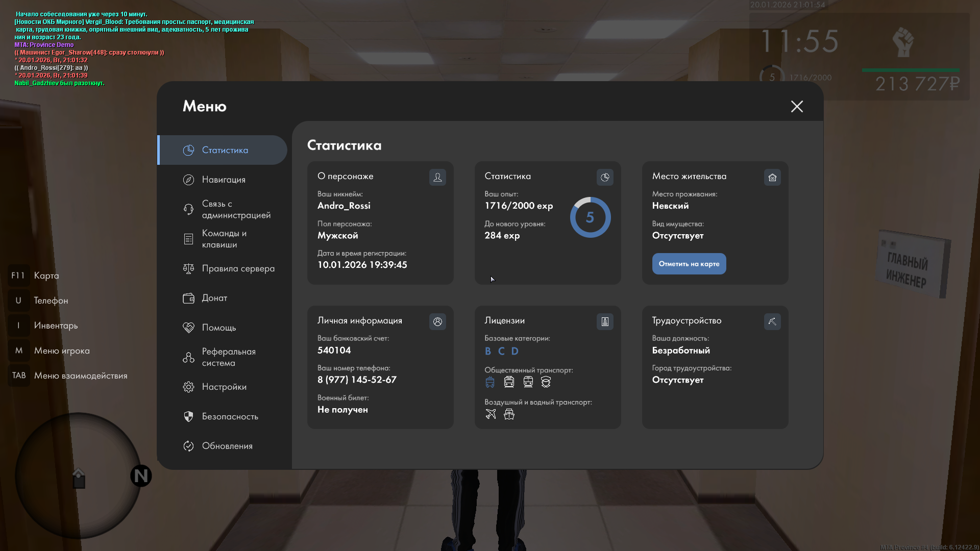Open the Навигация menu section
The image size is (980, 551).
point(224,180)
